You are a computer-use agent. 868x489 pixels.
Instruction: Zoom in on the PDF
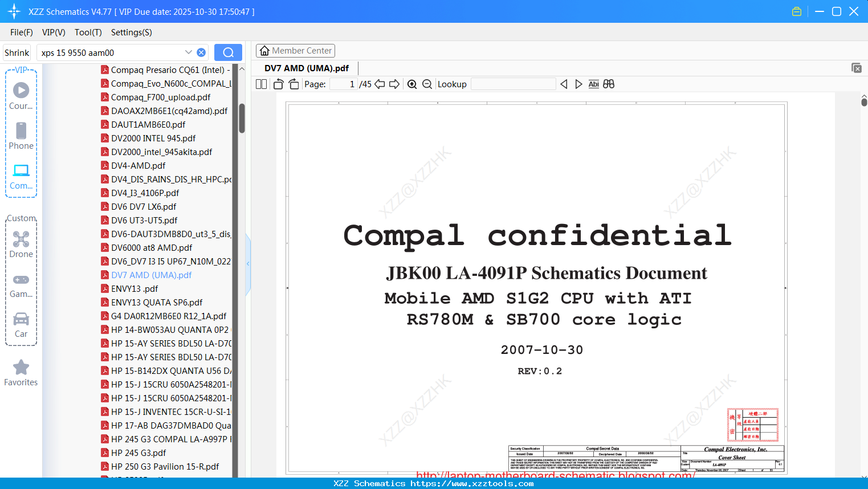pyautogui.click(x=412, y=84)
